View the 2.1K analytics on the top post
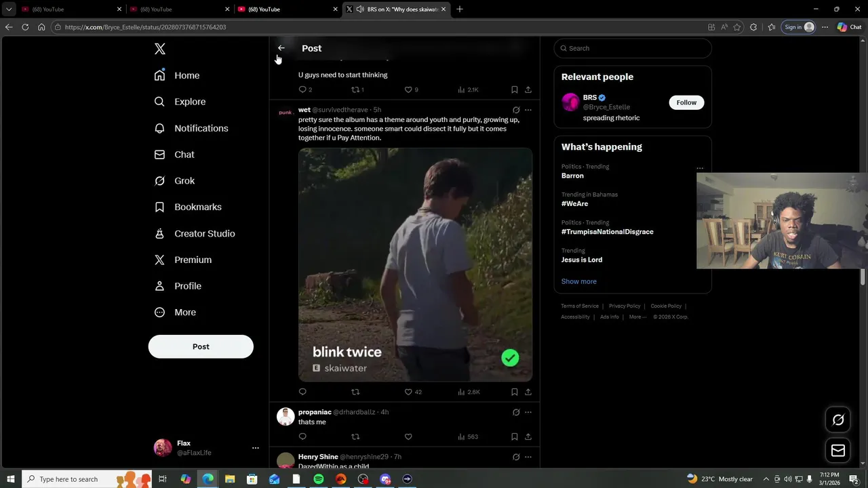The image size is (868, 488). (x=468, y=89)
